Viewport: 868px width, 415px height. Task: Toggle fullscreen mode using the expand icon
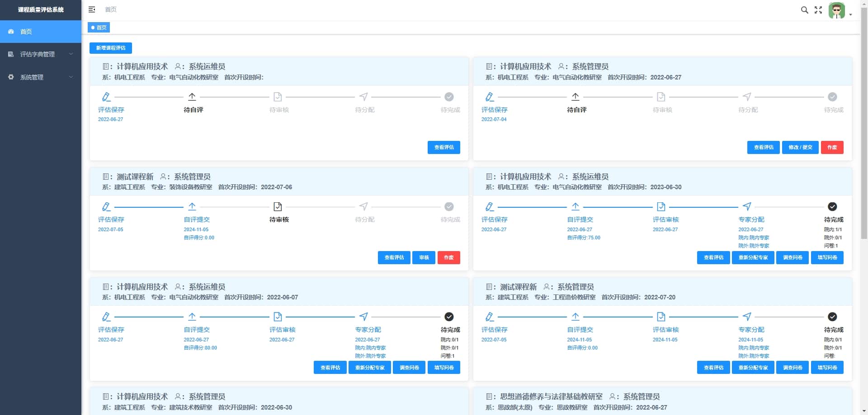(818, 10)
